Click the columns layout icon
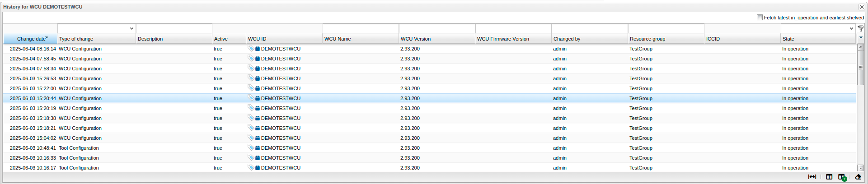868x184 pixels. pos(829,177)
